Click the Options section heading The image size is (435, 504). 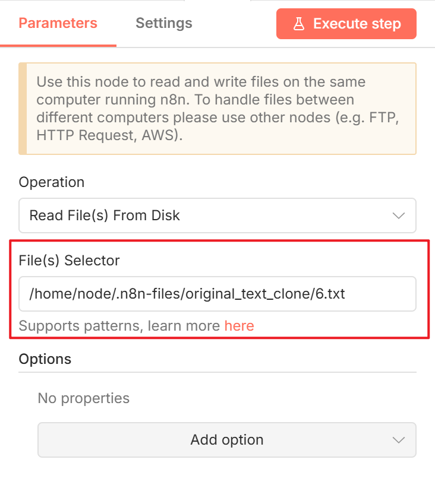pos(45,359)
